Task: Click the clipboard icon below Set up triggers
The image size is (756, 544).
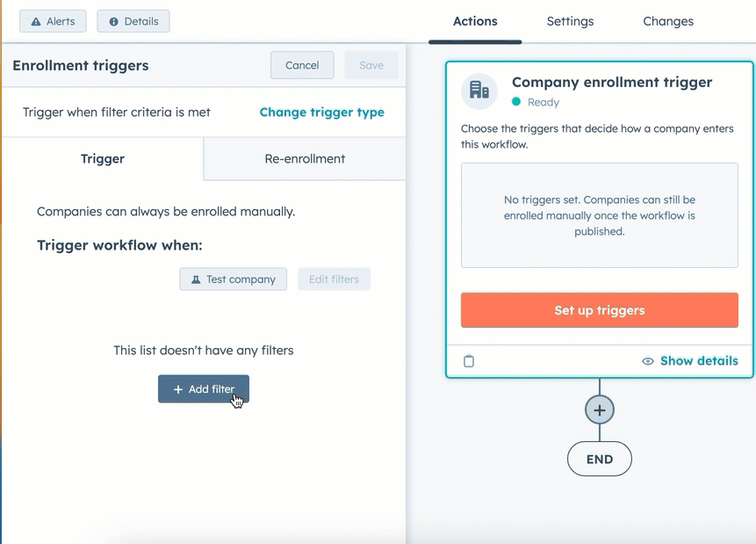Action: (469, 360)
